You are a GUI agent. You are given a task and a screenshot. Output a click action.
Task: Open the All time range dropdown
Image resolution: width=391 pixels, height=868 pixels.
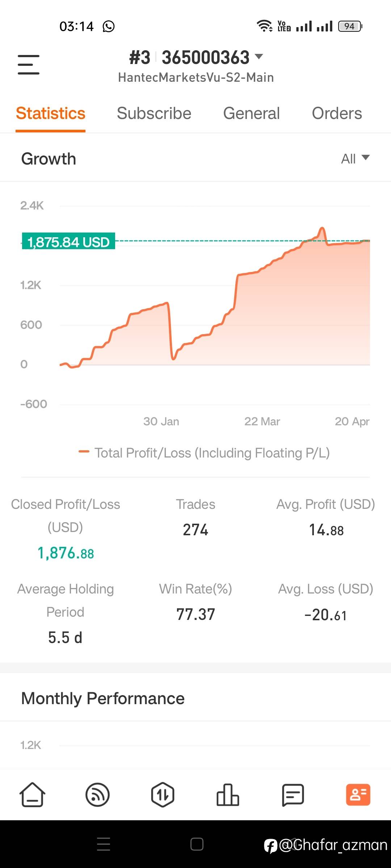[355, 158]
